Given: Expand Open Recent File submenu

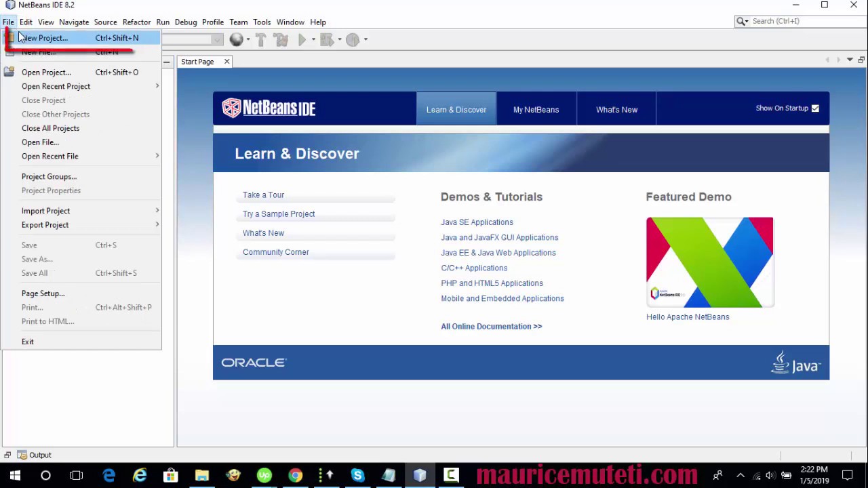Looking at the screenshot, I should point(157,156).
